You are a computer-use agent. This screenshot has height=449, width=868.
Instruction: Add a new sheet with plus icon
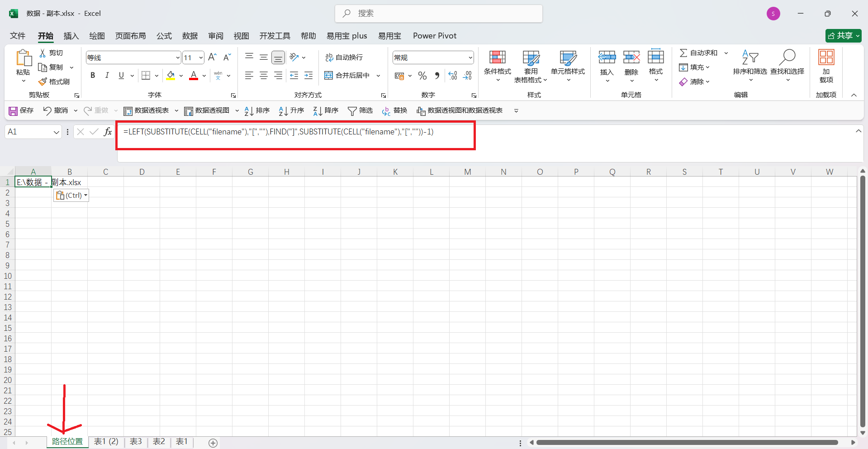pos(213,443)
